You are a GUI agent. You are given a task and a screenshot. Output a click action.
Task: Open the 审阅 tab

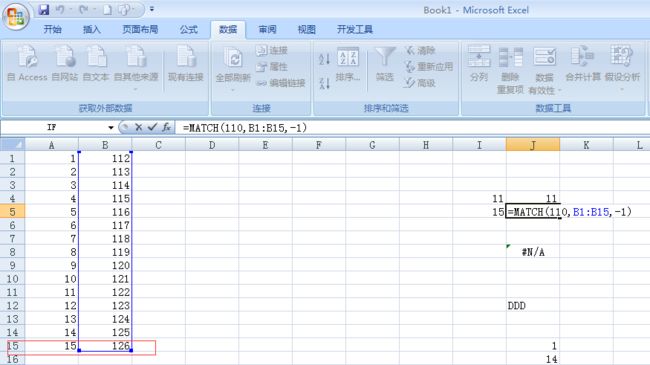click(x=267, y=29)
